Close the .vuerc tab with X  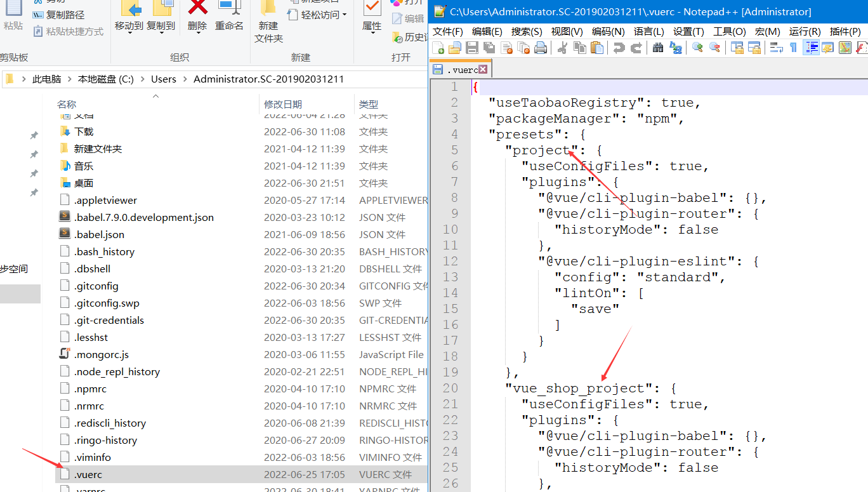[483, 69]
